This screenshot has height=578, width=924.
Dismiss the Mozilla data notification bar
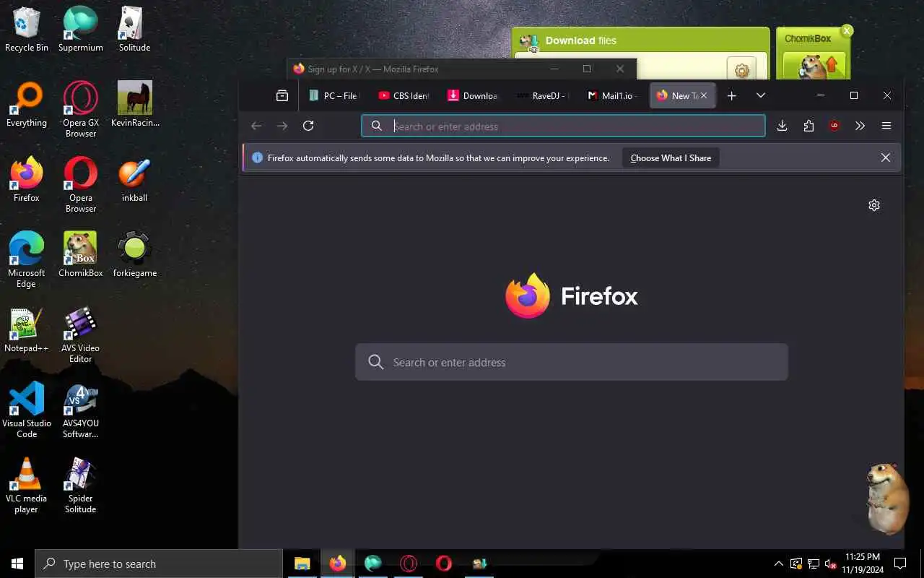click(x=886, y=158)
